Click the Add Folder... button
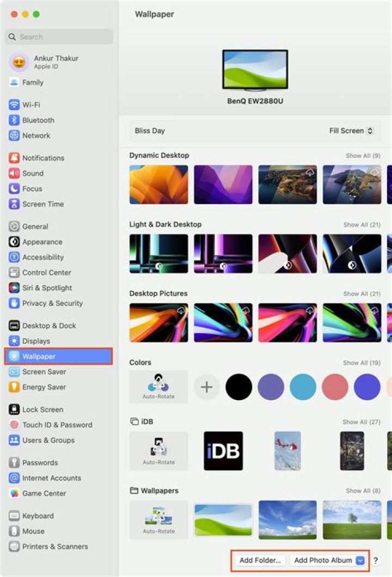Image resolution: width=392 pixels, height=577 pixels. click(x=260, y=560)
